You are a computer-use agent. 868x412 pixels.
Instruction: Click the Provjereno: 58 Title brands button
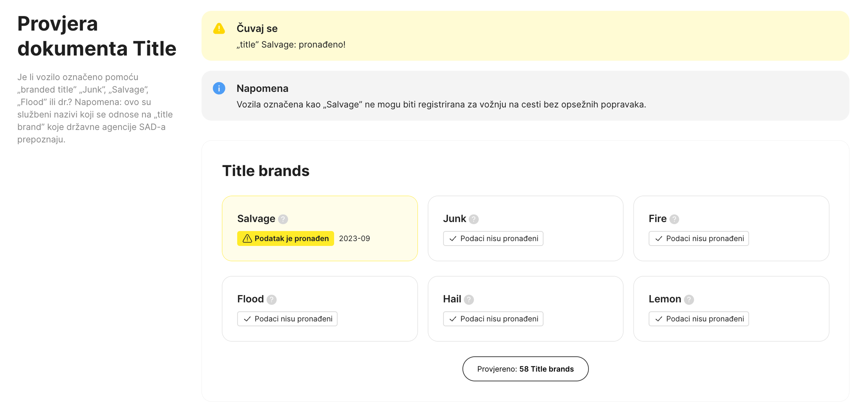point(525,369)
